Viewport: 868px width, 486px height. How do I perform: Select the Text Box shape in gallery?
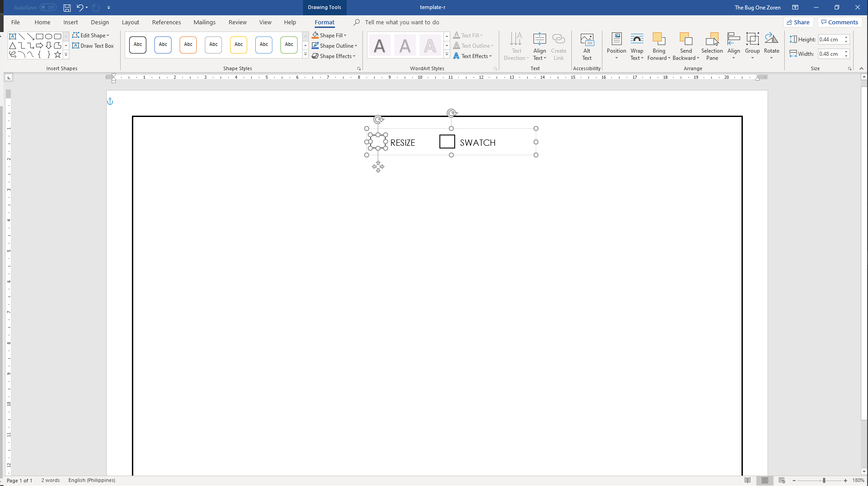click(13, 36)
